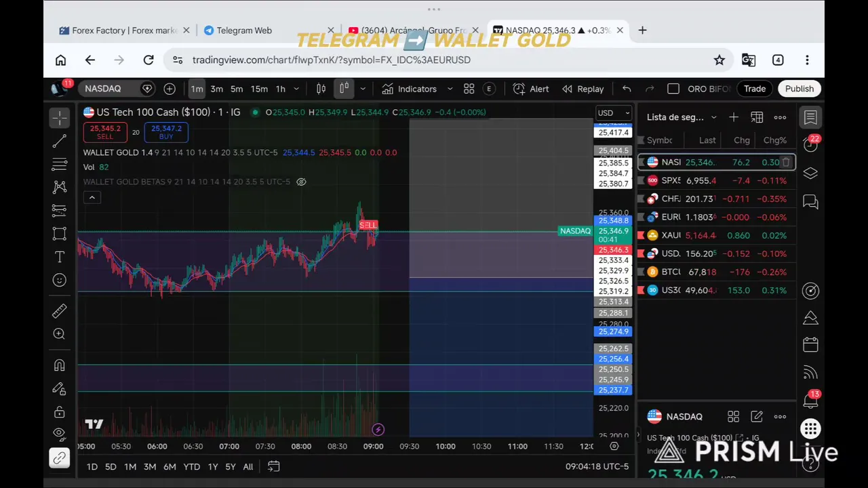Open the watchlist panel sidebar icon
The height and width of the screenshot is (488, 868).
[810, 117]
